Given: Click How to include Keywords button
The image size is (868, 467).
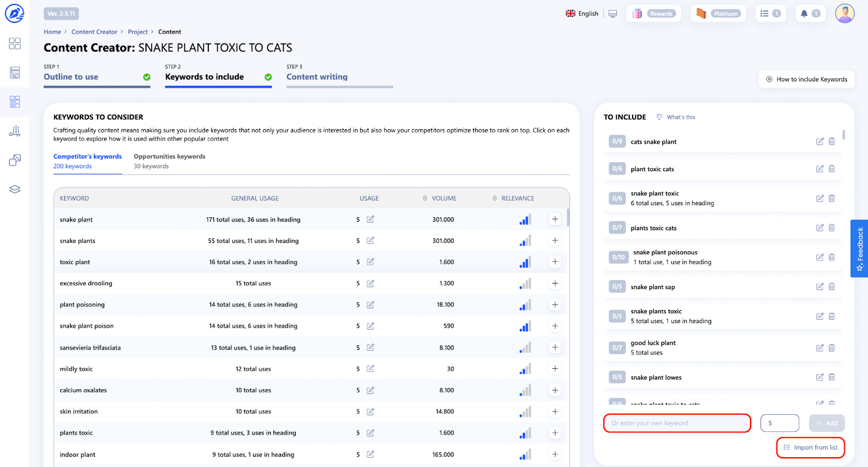Looking at the screenshot, I should click(x=807, y=79).
